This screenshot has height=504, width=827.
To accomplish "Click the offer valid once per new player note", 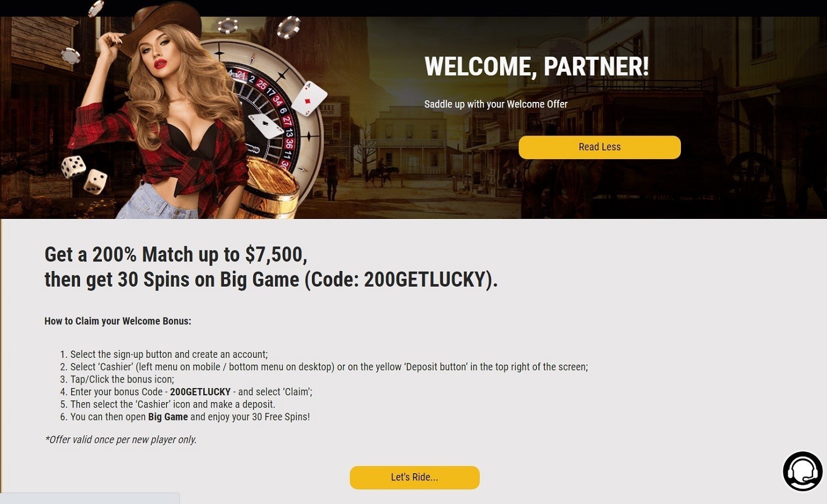I will coord(121,440).
